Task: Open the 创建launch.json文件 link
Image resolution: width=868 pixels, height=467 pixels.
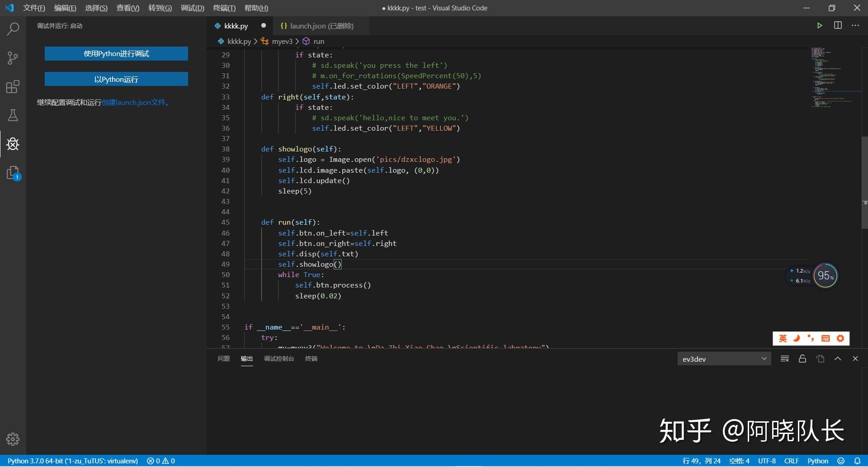Action: [x=133, y=102]
